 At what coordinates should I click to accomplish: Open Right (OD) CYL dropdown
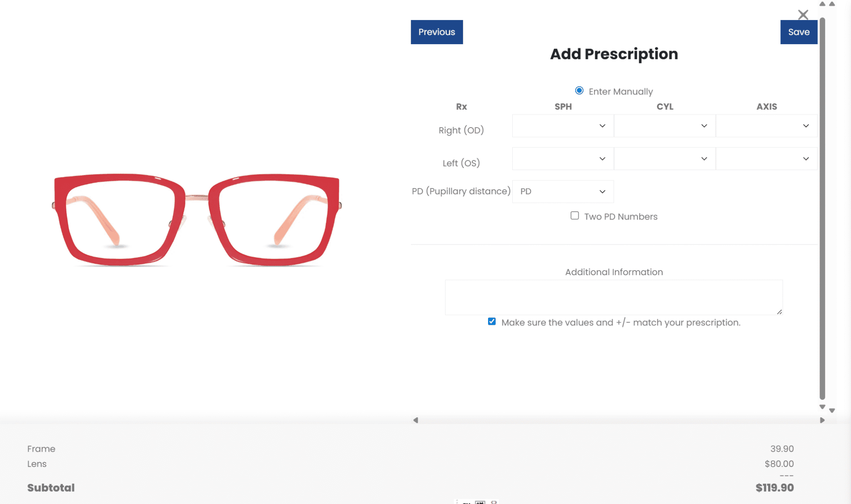tap(665, 126)
